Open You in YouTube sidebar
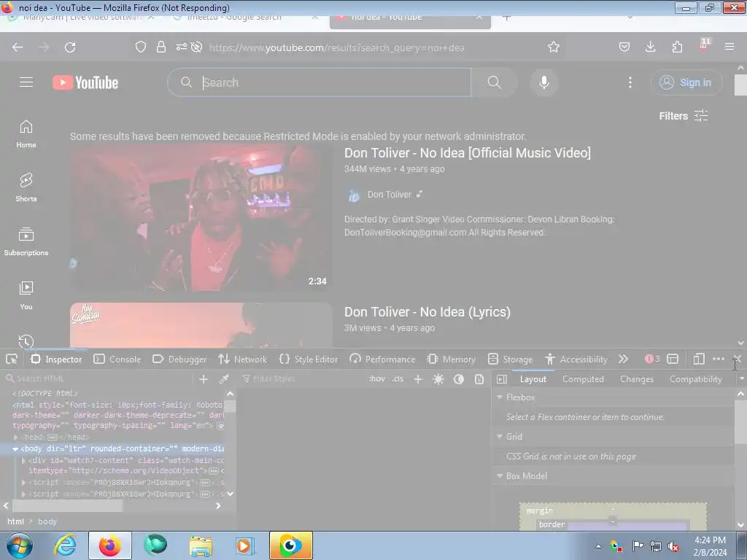Viewport: 747px width, 560px height. [x=26, y=295]
